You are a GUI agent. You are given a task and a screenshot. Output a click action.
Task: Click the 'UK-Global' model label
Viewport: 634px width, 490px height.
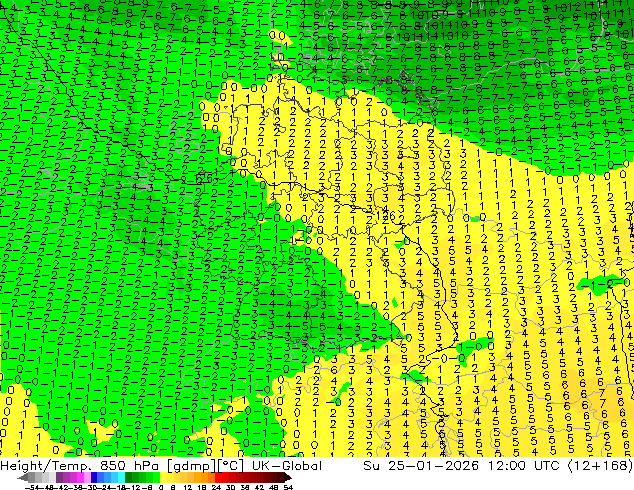(287, 466)
